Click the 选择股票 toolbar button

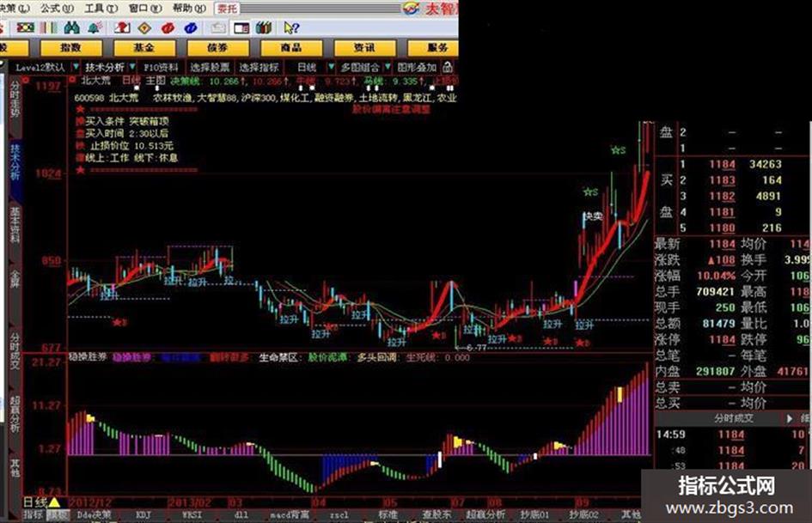pos(210,67)
